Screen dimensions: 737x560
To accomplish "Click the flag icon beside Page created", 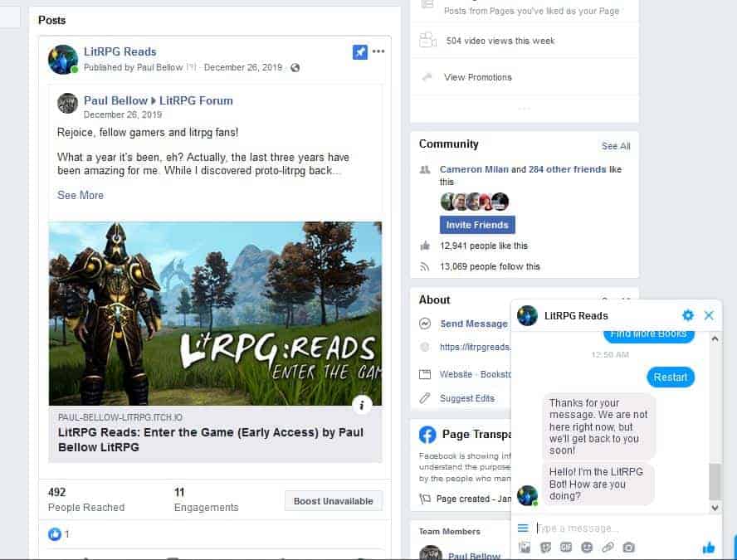I will click(425, 499).
